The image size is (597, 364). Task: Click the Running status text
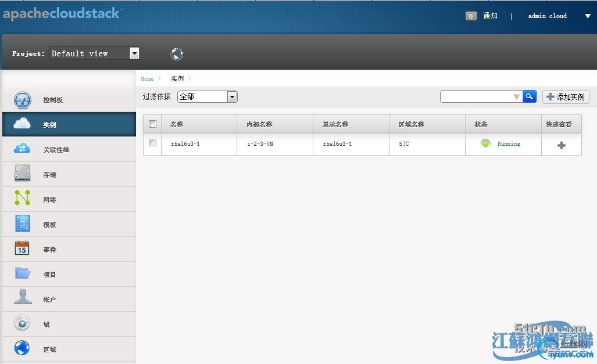(x=509, y=144)
